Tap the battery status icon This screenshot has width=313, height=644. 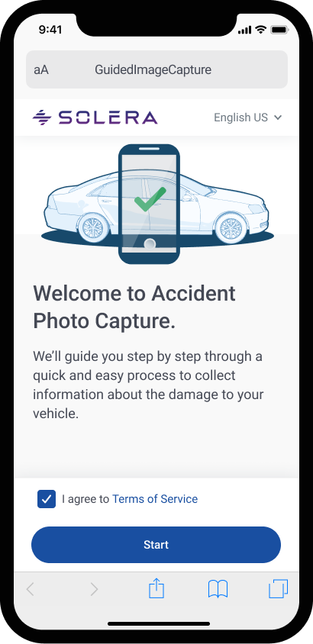[x=279, y=30]
